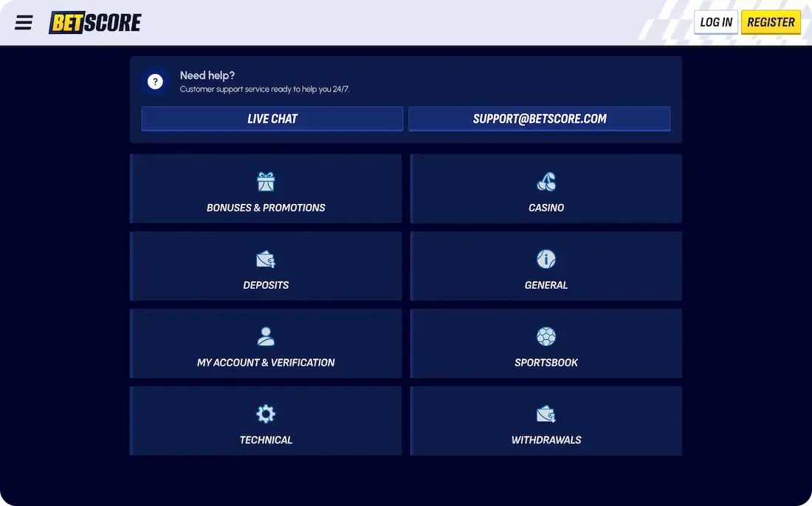Click the Withdrawals wallet icon
The height and width of the screenshot is (506, 812).
click(x=546, y=414)
